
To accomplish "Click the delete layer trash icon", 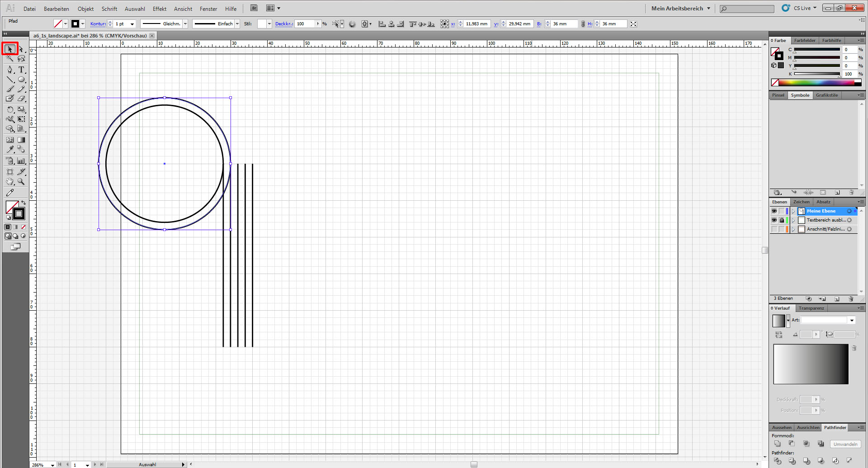I will [851, 299].
